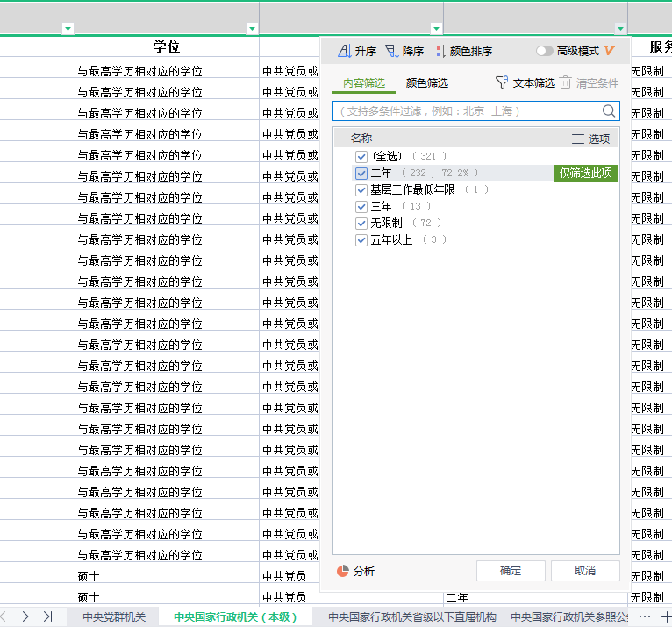Viewport: 672px width, 627px height.
Task: Click the 仅筛选此项 green button
Action: [585, 174]
